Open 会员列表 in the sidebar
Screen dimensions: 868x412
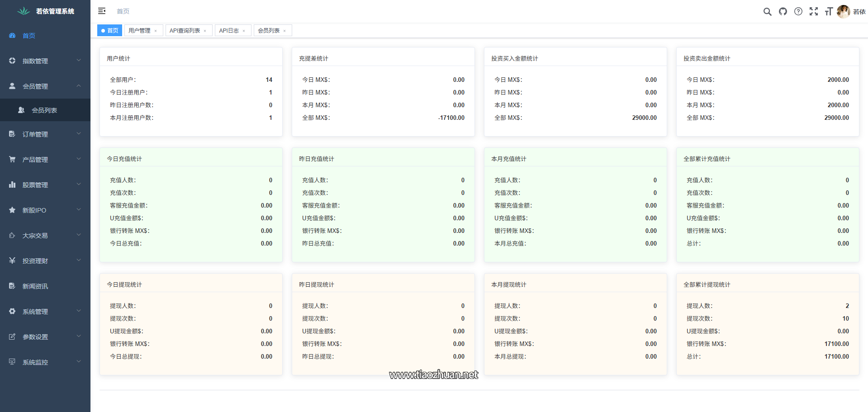(44, 110)
